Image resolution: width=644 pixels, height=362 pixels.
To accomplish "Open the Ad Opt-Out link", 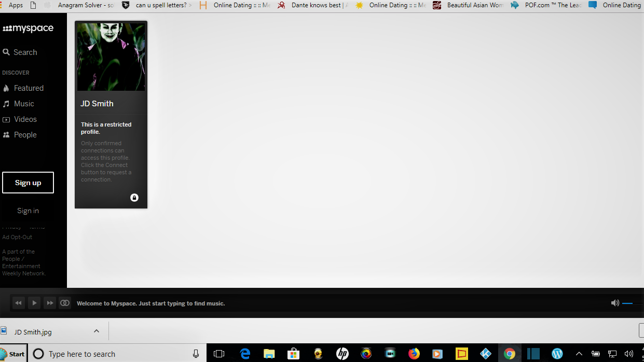I will 17,237.
